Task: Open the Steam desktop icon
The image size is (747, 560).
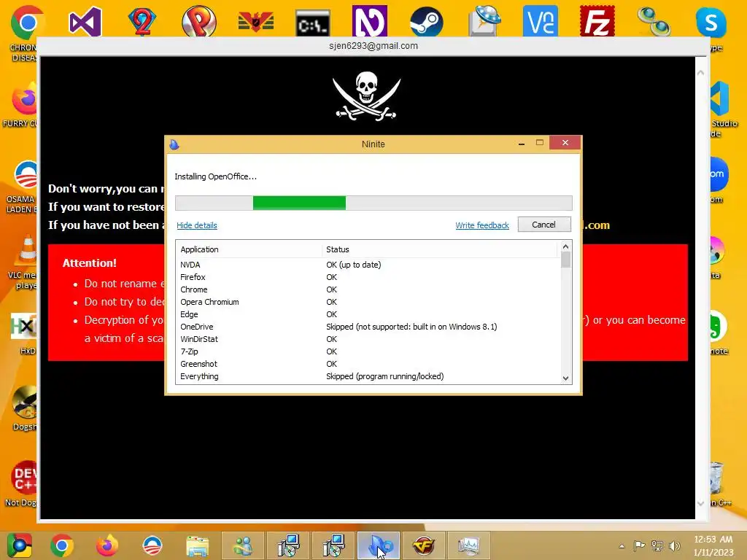Action: pyautogui.click(x=426, y=22)
